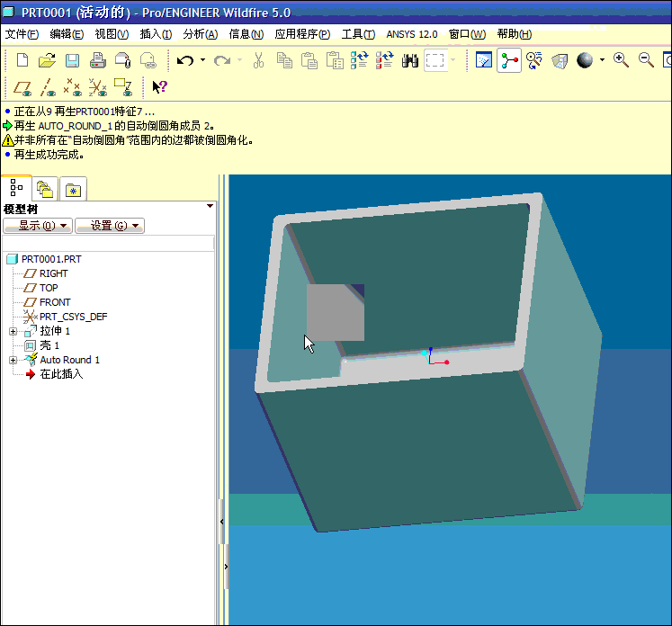Open the 文件(F) menu
Viewport: 672px width, 626px height.
[22, 34]
